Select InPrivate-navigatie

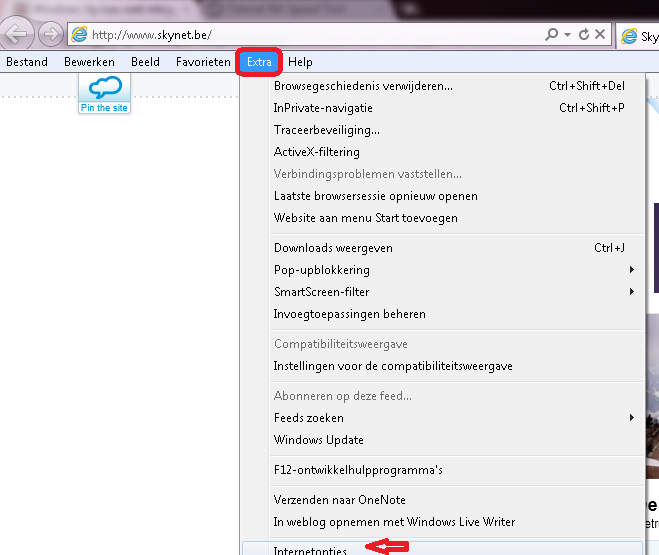tap(443, 108)
